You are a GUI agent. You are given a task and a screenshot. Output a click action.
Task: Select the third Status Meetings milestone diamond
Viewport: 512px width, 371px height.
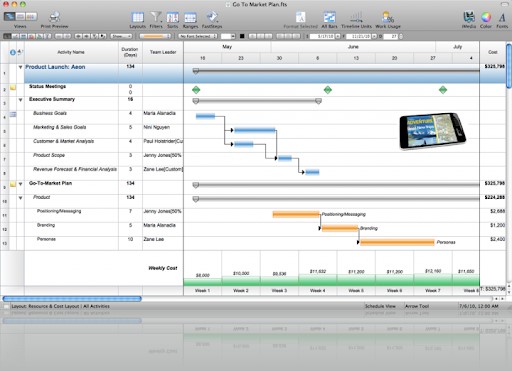pos(443,90)
